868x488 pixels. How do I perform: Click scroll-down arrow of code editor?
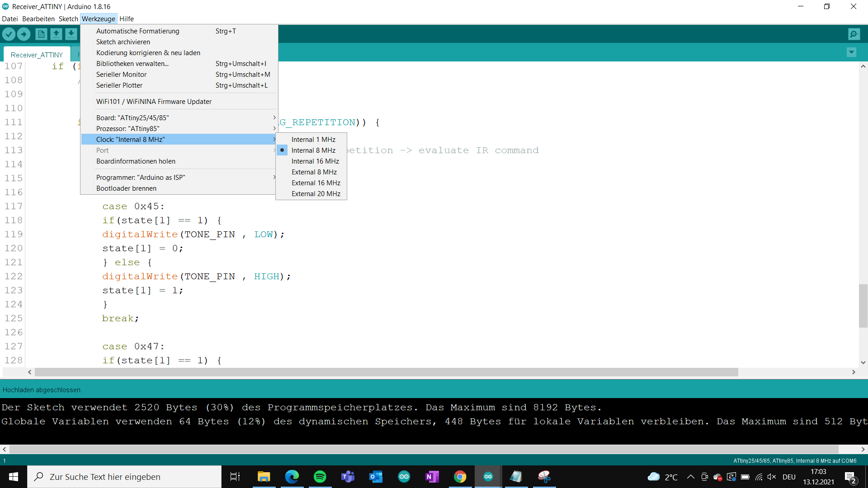pyautogui.click(x=863, y=362)
